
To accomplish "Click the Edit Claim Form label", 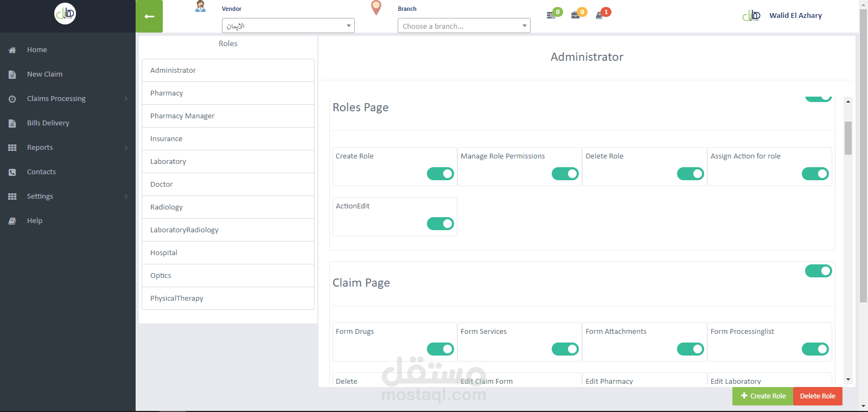I will click(x=487, y=381).
